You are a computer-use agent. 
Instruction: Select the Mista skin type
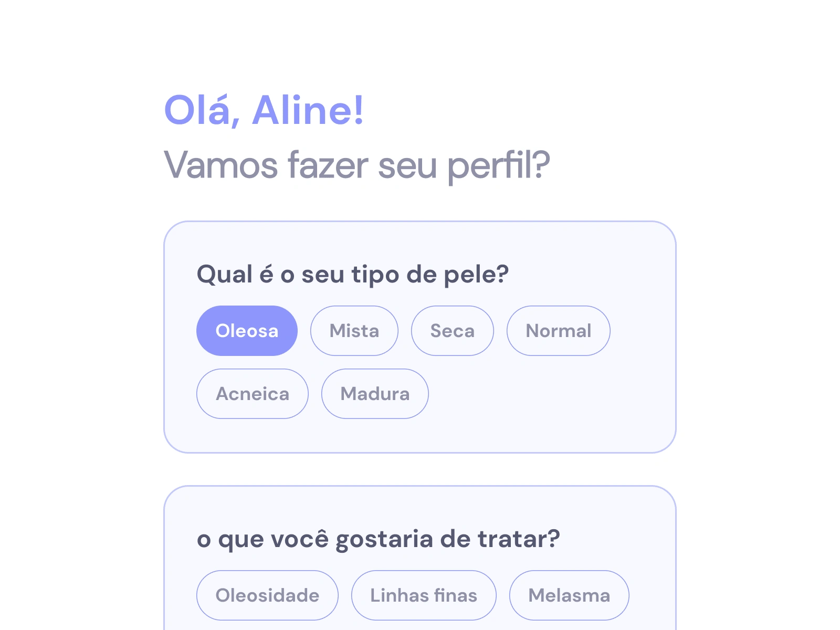(354, 331)
